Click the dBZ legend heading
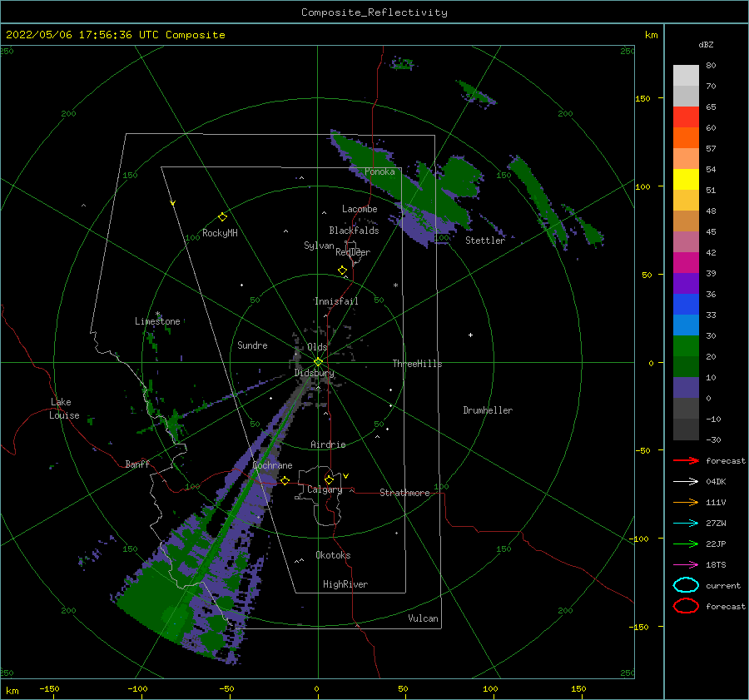The width and height of the screenshot is (749, 700). [x=706, y=44]
